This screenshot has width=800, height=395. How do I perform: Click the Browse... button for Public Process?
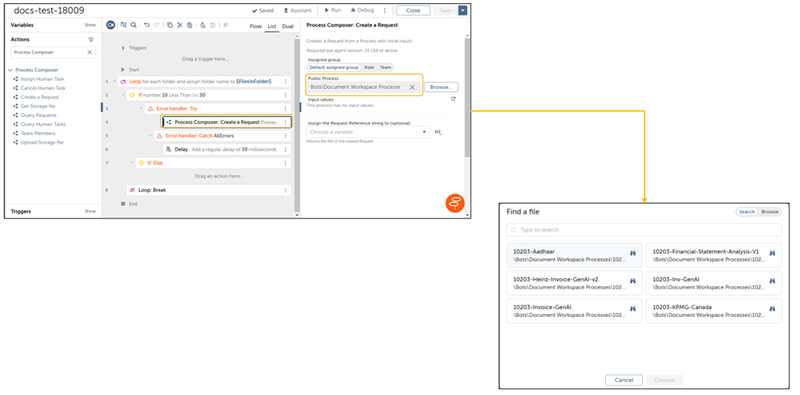441,87
